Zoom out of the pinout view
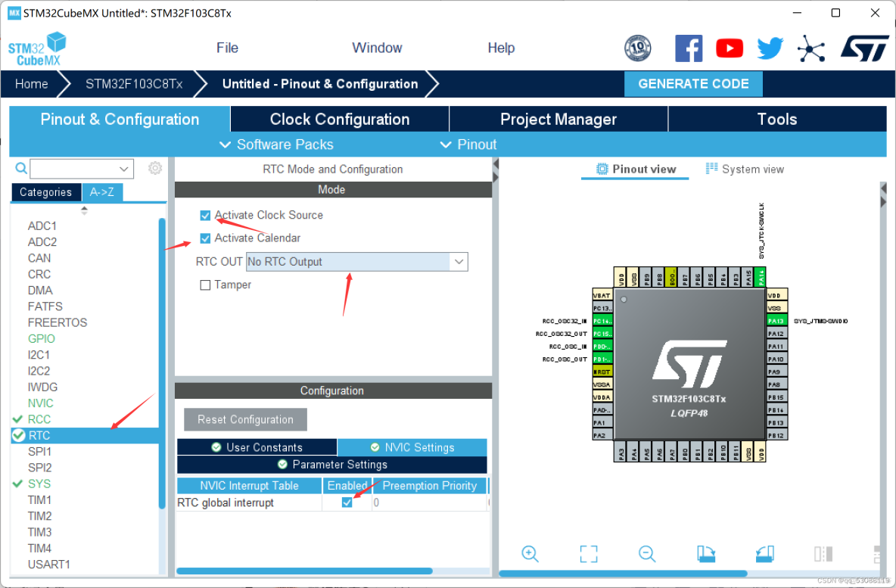The height and width of the screenshot is (588, 896). pos(647,554)
